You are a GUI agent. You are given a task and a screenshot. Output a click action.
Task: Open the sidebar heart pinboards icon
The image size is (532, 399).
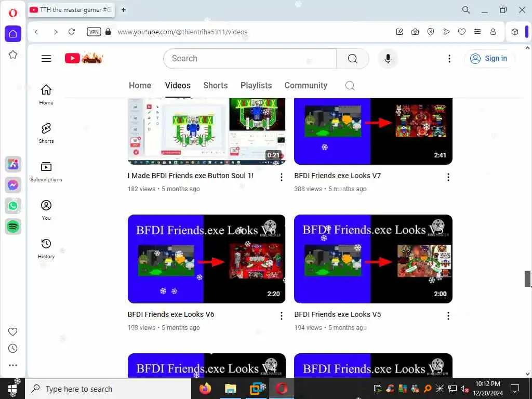click(12, 331)
